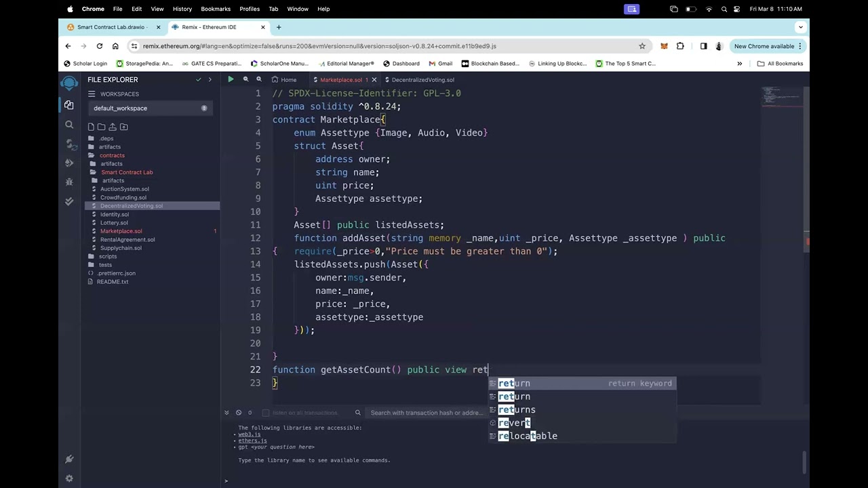Image resolution: width=868 pixels, height=488 pixels.
Task: Expand the tests folder
Action: [105, 265]
